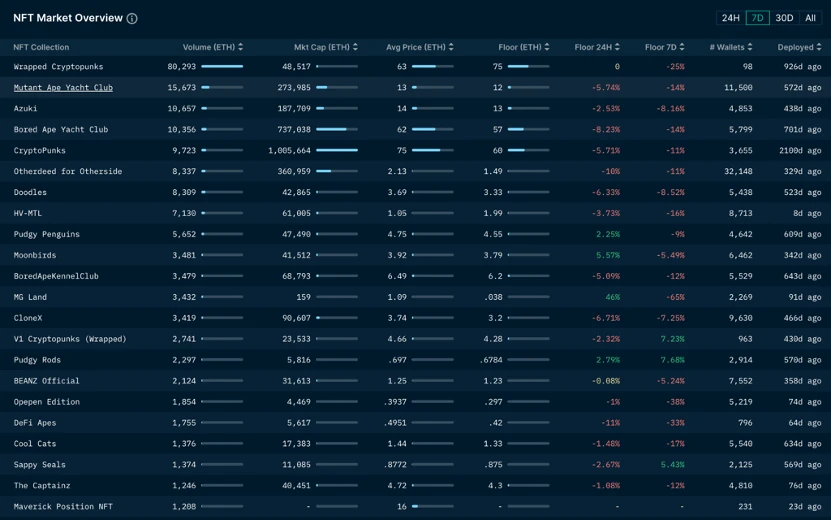Image resolution: width=832 pixels, height=520 pixels.
Task: Click the Maverick Position NFT avg price 16
Action: [402, 507]
